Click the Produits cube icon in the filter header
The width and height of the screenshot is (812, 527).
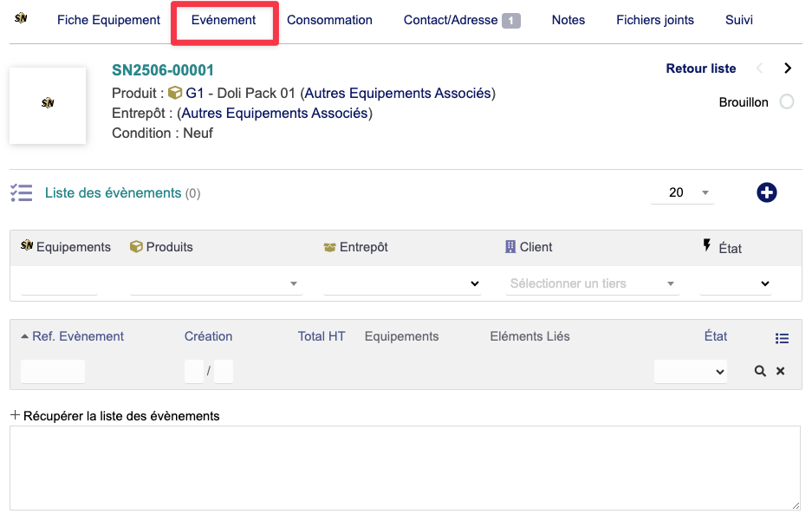136,247
